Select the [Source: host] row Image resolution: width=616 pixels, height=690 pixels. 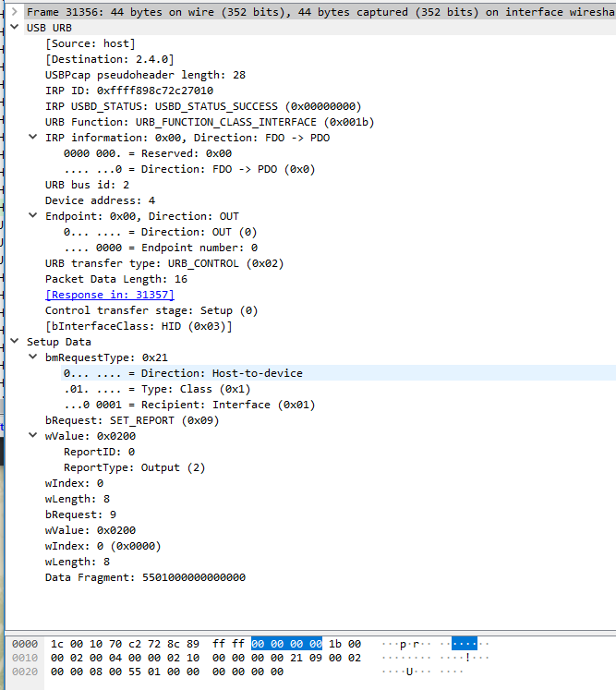91,43
